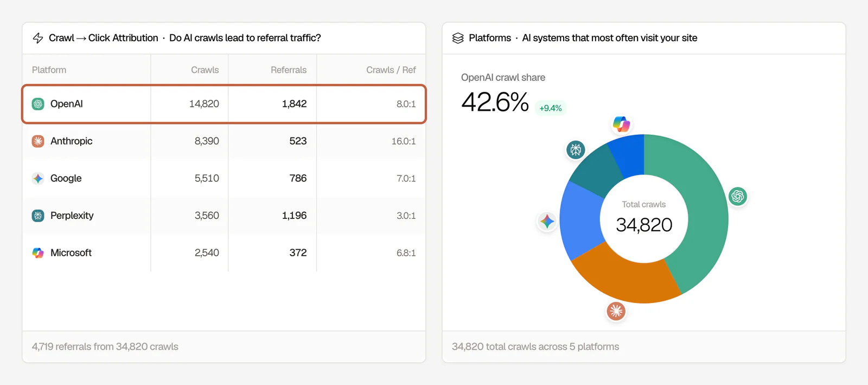This screenshot has height=385, width=868.
Task: Sort by the Crawls / Ref column header
Action: (x=391, y=70)
